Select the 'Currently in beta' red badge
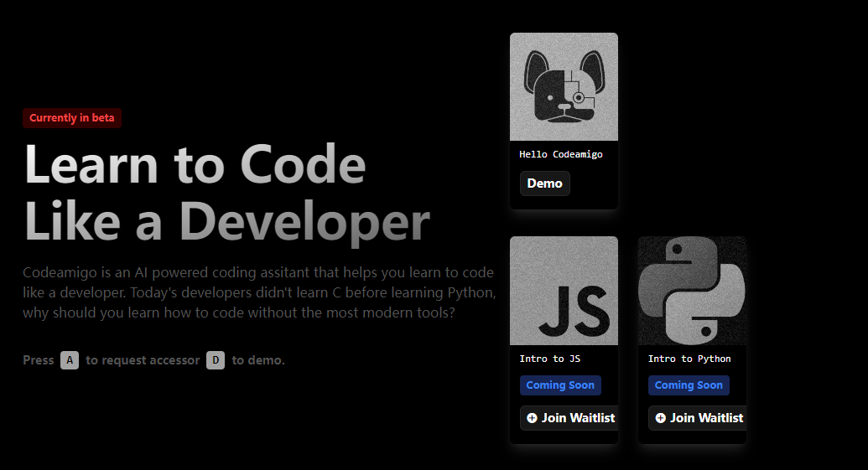The width and height of the screenshot is (868, 470). click(72, 118)
